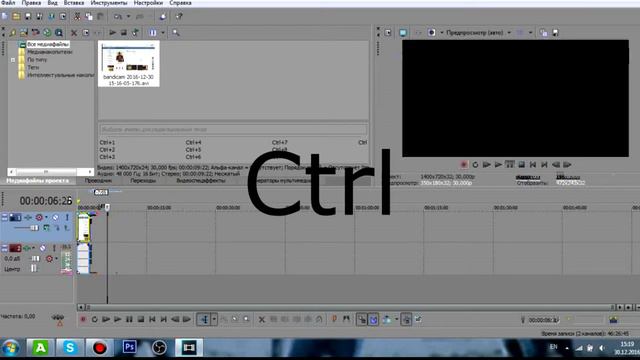640x360 pixels.
Task: Toggle Auto Preview in Project Media toolbar
Action: pos(135,33)
